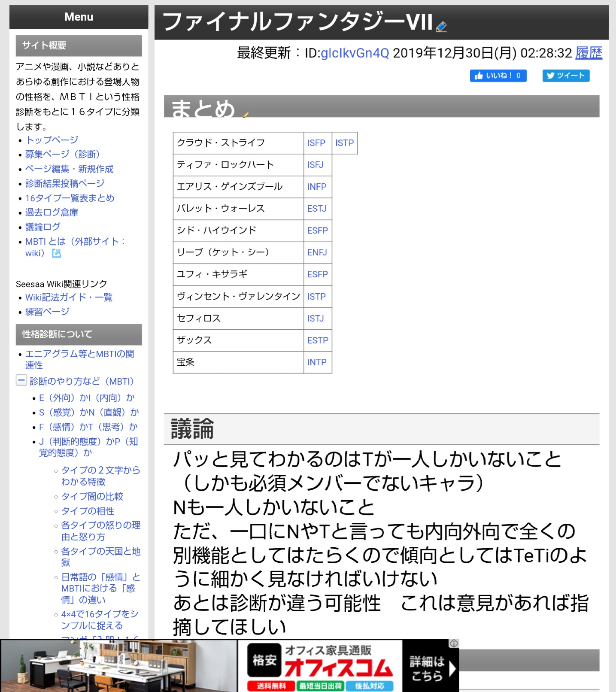The width and height of the screenshot is (616, 692).
Task: Click ENFJ link for リーブ（ケット・シー）
Action: coord(317,252)
